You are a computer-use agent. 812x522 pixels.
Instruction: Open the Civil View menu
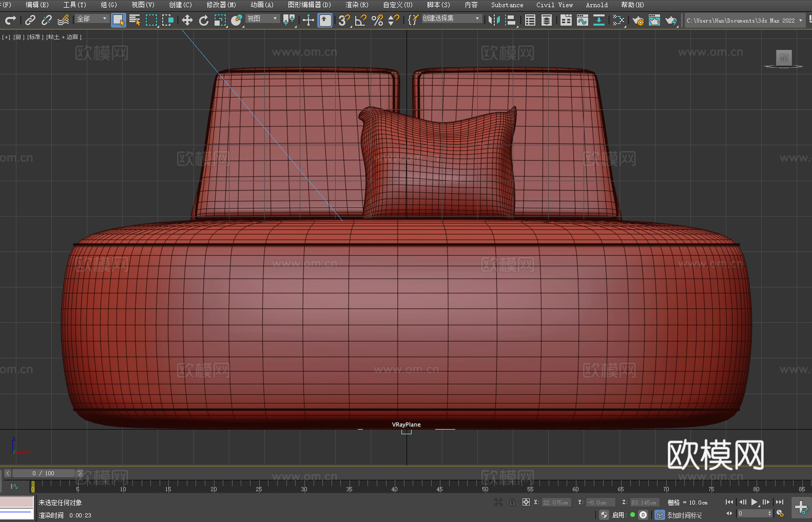pos(554,5)
